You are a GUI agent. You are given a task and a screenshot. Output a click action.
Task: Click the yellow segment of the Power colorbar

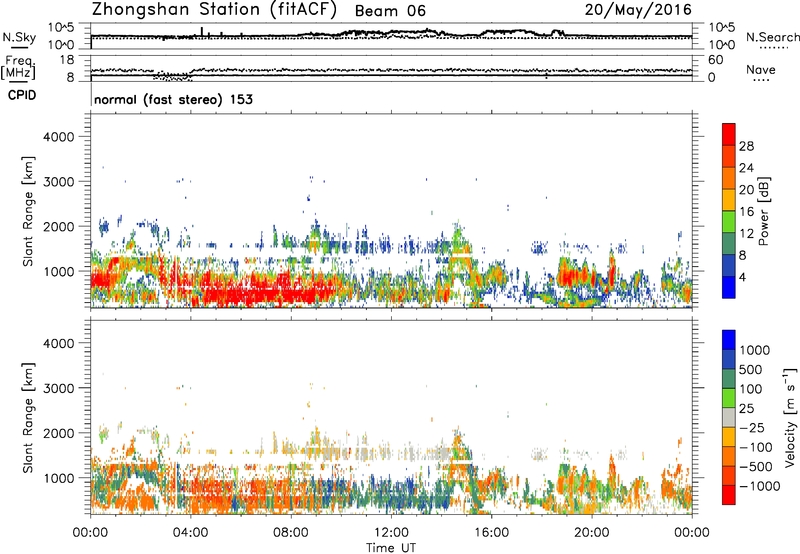[x=729, y=200]
